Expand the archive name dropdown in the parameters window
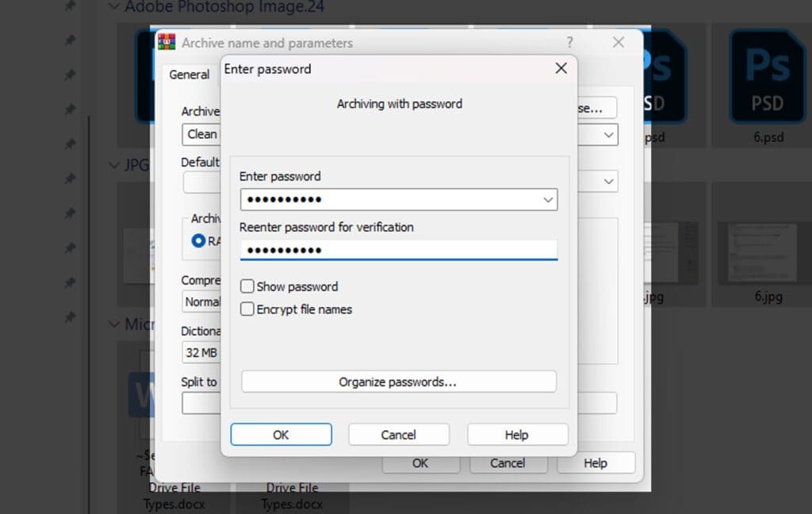Image resolution: width=812 pixels, height=514 pixels. (608, 135)
